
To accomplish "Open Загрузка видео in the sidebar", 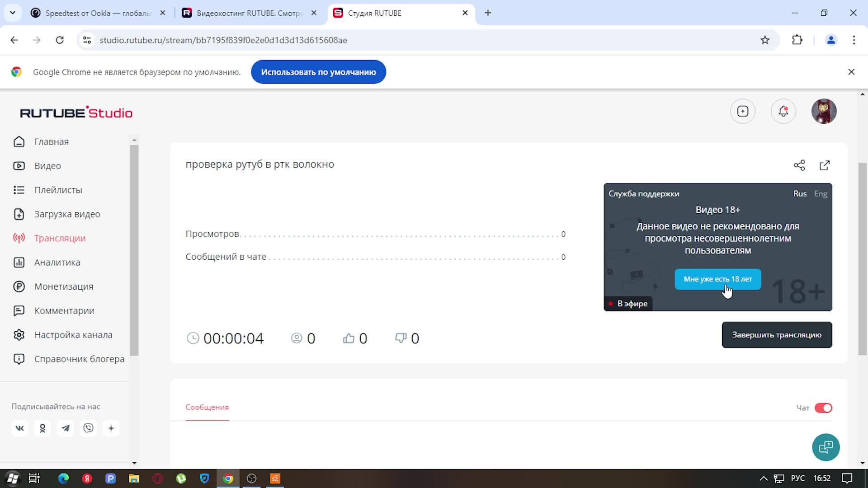I will coord(67,214).
